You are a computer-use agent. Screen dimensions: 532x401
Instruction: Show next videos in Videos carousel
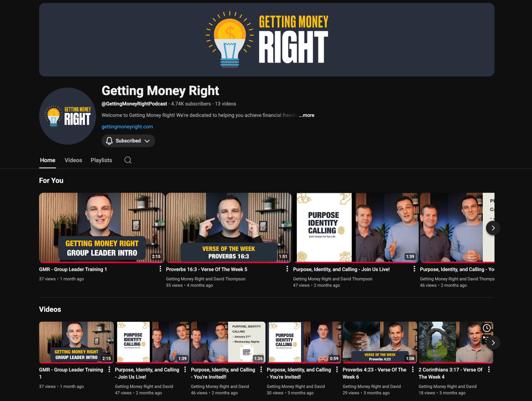click(x=493, y=343)
